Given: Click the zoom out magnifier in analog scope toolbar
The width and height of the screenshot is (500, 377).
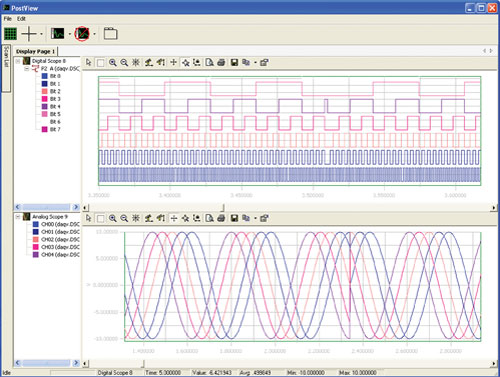Looking at the screenshot, I should coord(124,218).
